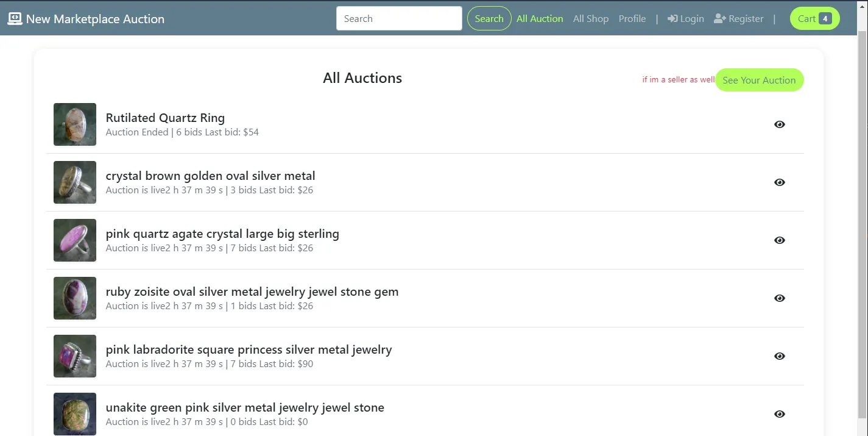Click the eye icon for pink quartz agate listing
Image resolution: width=868 pixels, height=436 pixels.
point(779,240)
